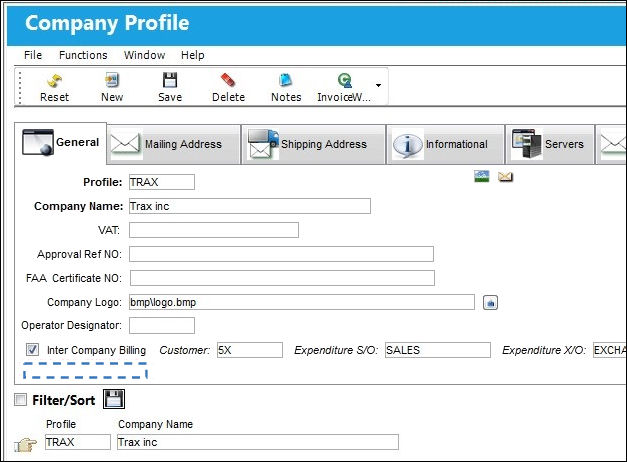
Task: Click the Operator Designator field
Action: click(162, 326)
